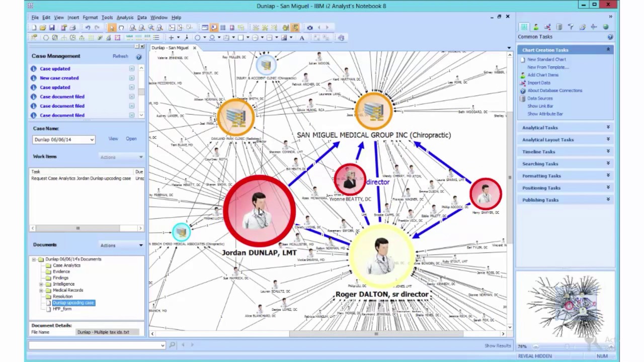644x362 pixels.
Task: Click the search magnifier icon beside search box
Action: point(172,345)
